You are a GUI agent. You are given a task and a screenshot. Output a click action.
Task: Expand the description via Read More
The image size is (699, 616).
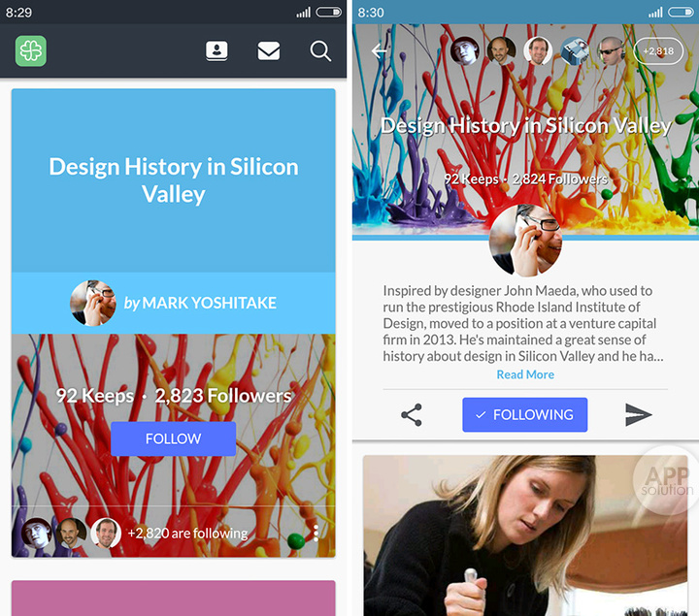[x=525, y=374]
